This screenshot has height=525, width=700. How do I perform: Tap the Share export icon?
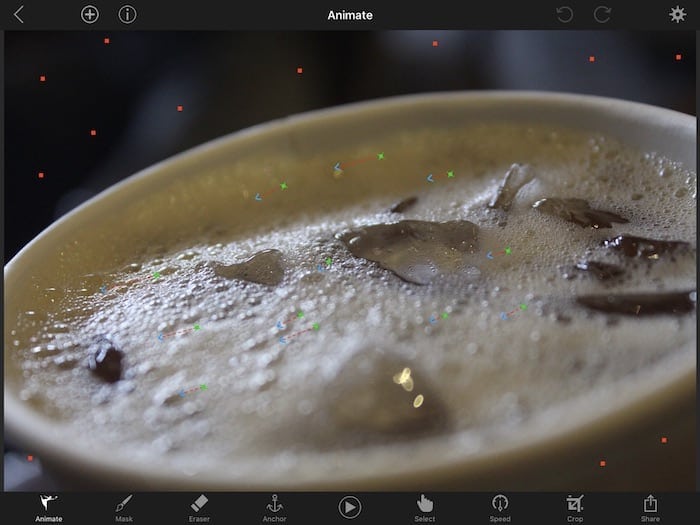tap(650, 507)
